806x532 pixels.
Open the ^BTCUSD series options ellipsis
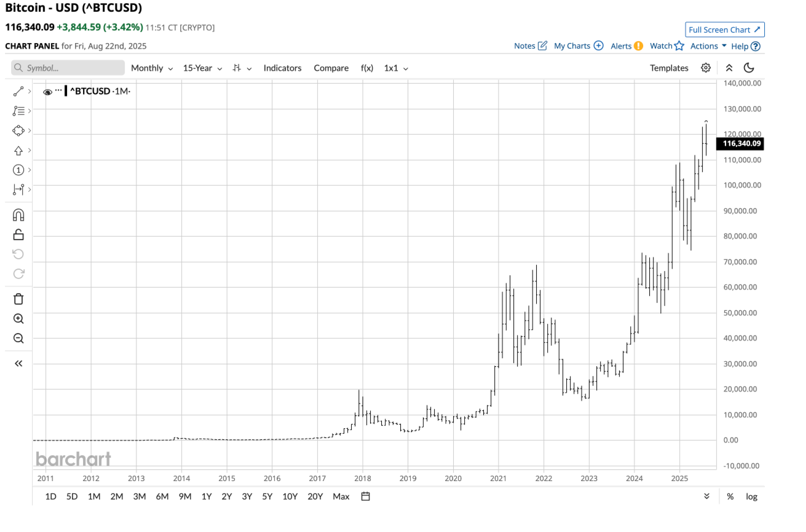(58, 90)
